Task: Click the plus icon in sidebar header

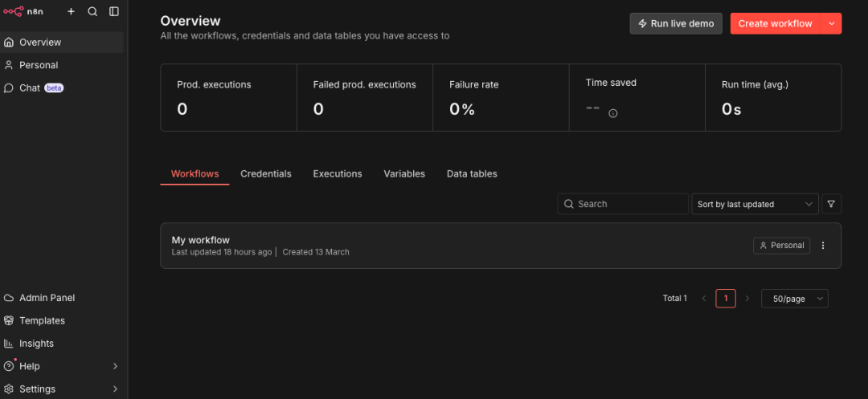Action: click(x=71, y=11)
